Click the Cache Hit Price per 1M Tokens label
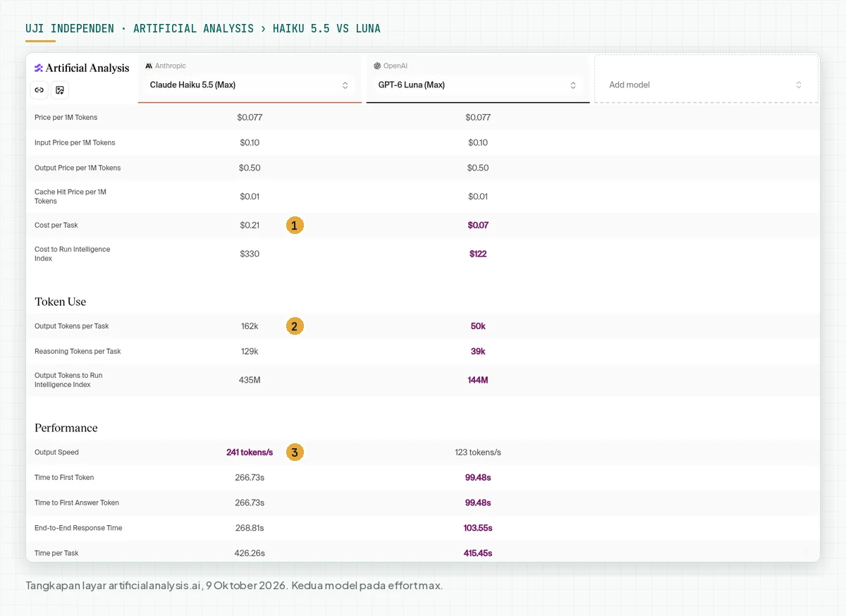This screenshot has width=846, height=616. tap(70, 197)
